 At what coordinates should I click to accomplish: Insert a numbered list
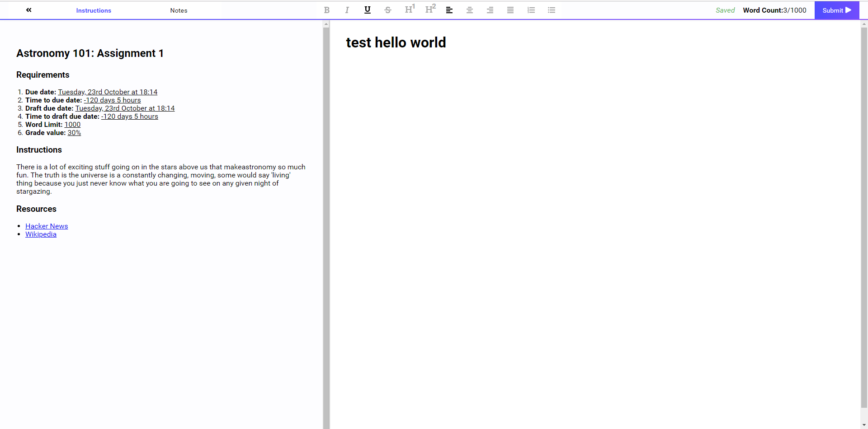coord(531,10)
